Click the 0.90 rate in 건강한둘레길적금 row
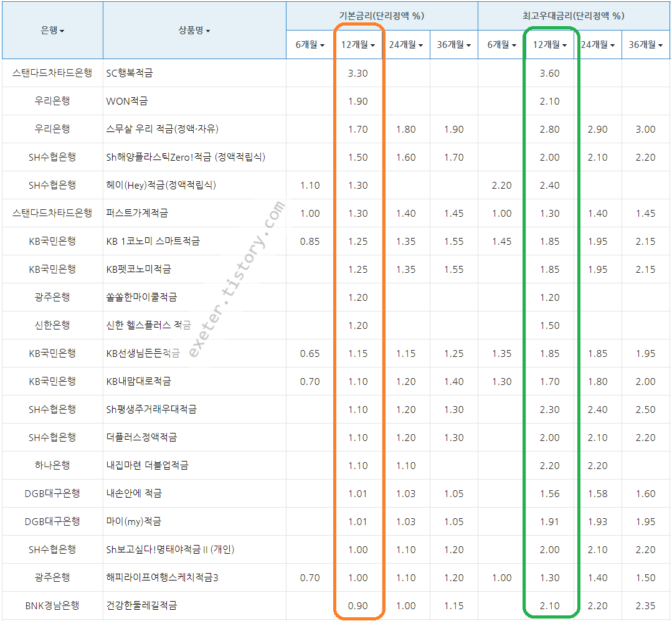 pyautogui.click(x=358, y=606)
